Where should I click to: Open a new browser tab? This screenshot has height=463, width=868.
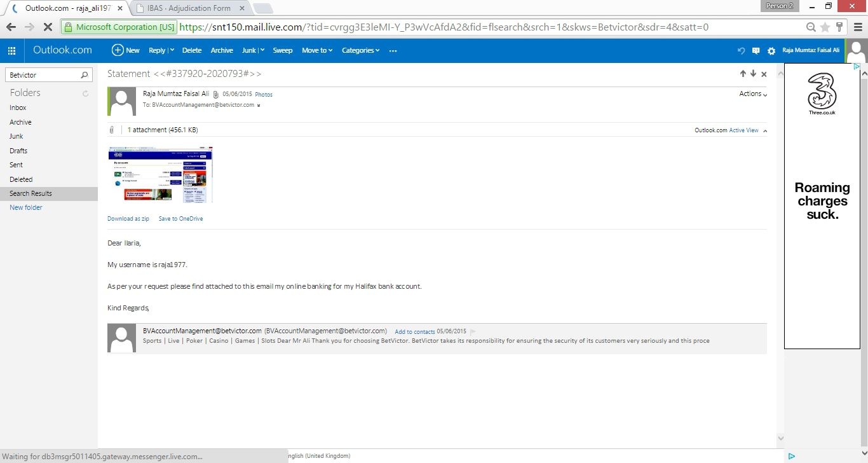(263, 8)
